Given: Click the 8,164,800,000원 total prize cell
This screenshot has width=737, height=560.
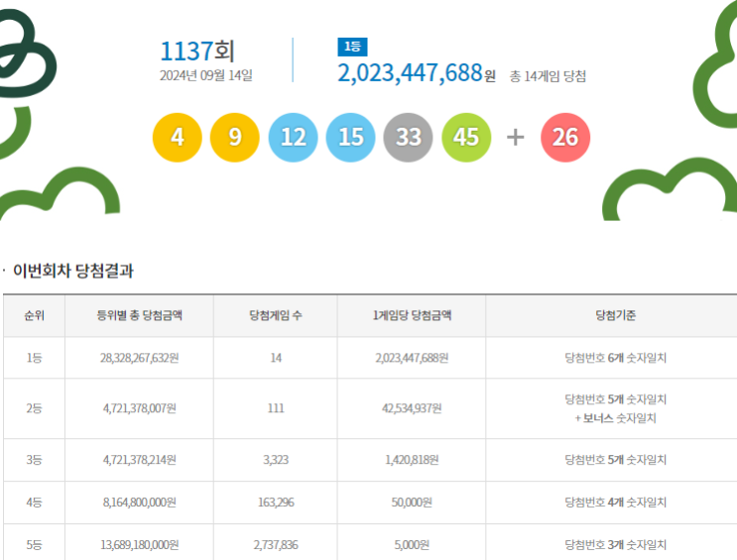Looking at the screenshot, I should coord(139,503).
